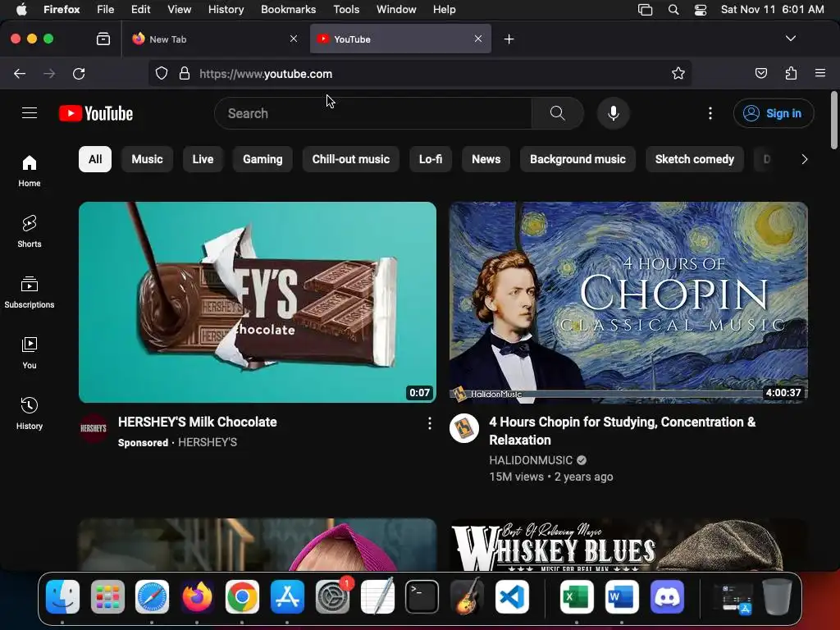This screenshot has width=840, height=630.
Task: Open a new tab with plus button
Action: click(509, 39)
